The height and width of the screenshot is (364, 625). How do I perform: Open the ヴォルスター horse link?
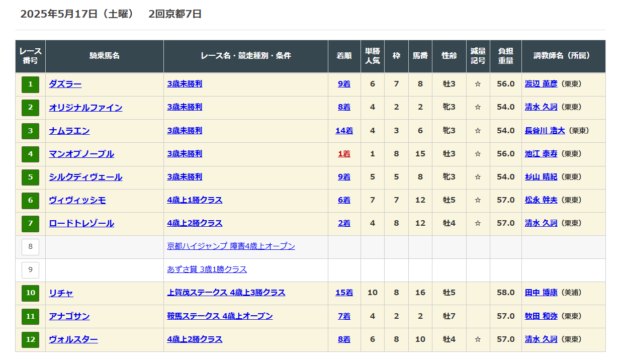(x=73, y=339)
